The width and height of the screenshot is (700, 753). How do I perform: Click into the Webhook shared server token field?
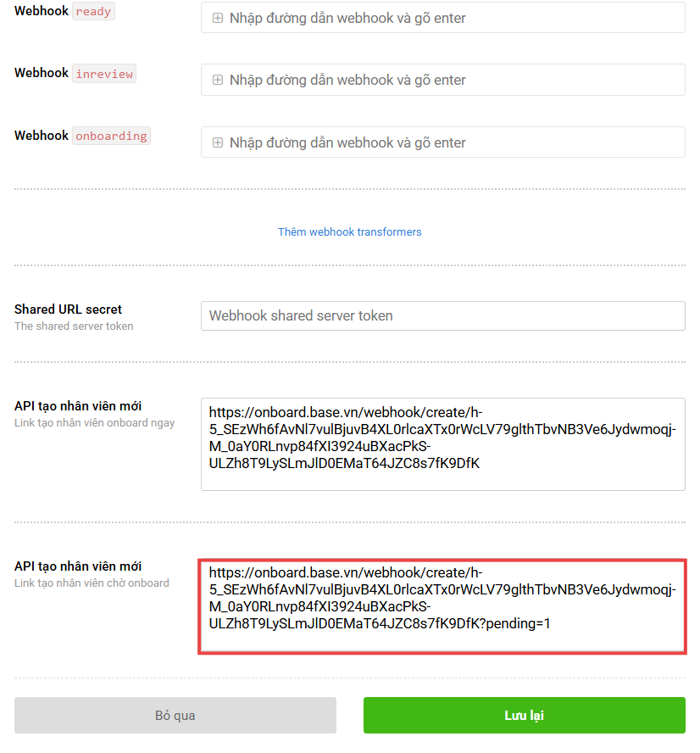442,315
